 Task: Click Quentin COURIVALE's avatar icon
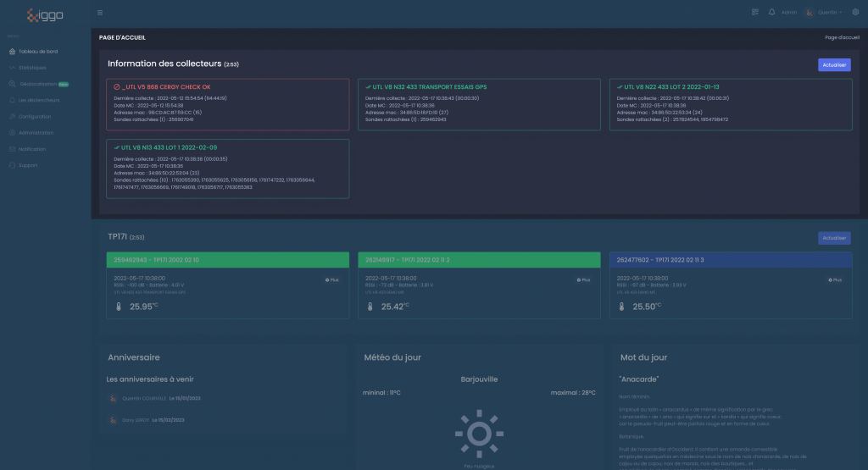113,398
